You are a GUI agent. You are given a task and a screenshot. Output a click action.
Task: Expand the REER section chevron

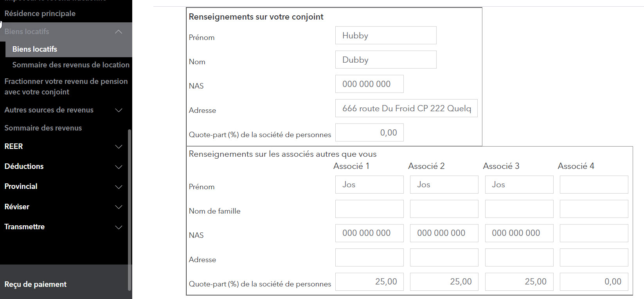[x=119, y=147]
